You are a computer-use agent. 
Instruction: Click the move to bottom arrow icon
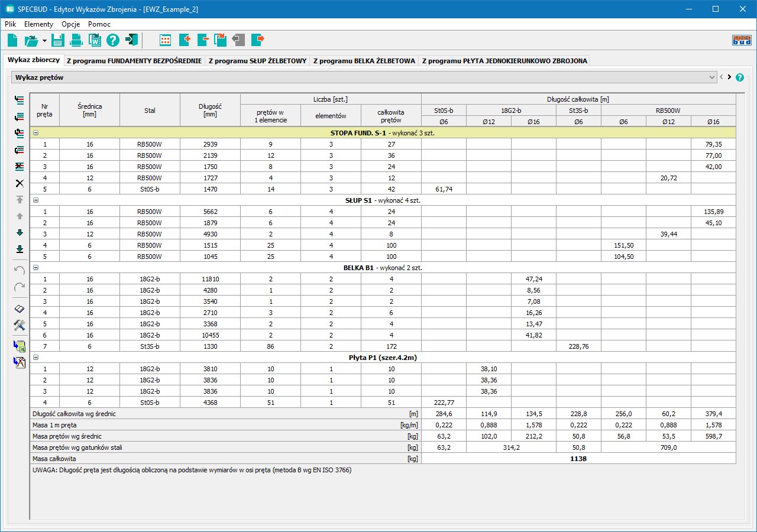pyautogui.click(x=20, y=249)
